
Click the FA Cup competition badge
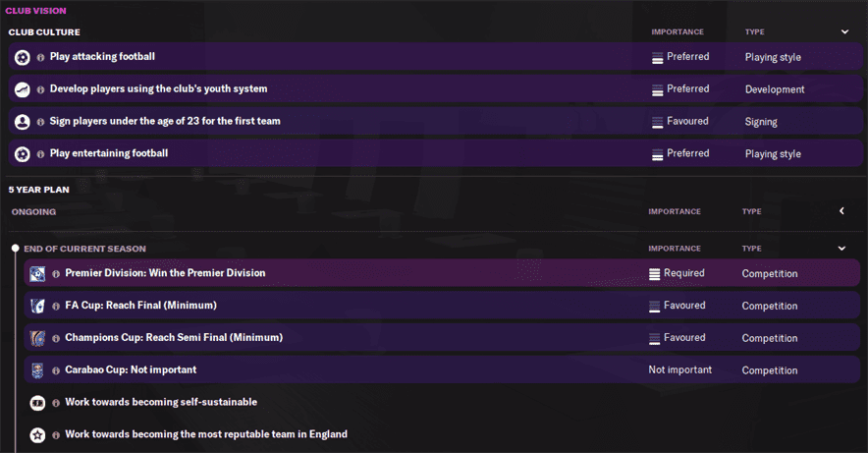37,306
